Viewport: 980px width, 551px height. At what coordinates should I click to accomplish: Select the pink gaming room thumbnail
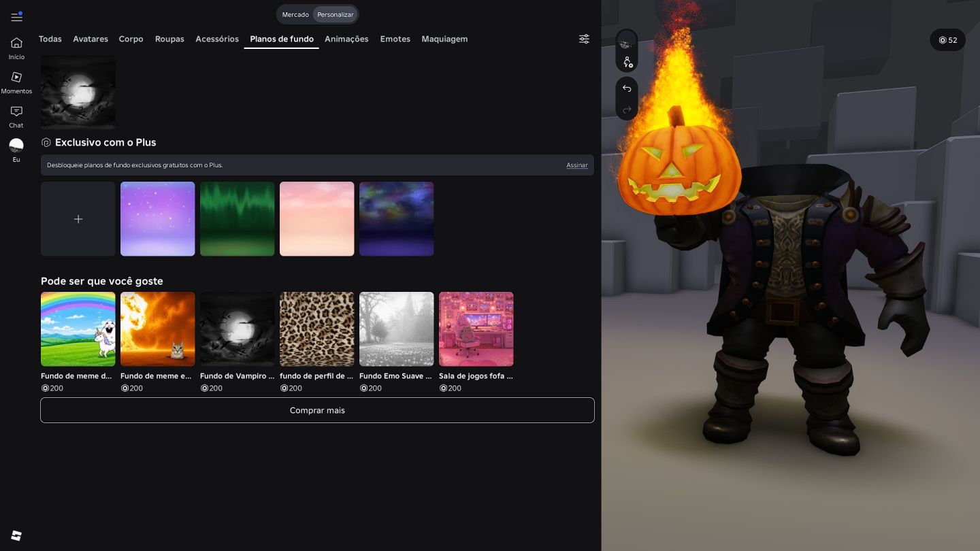[x=476, y=329]
